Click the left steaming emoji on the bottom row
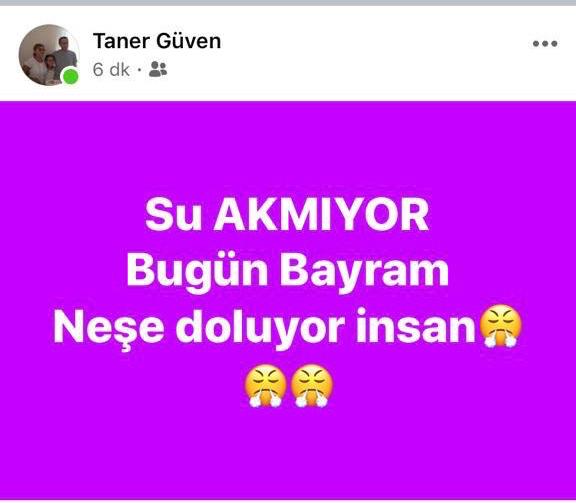 [x=265, y=385]
